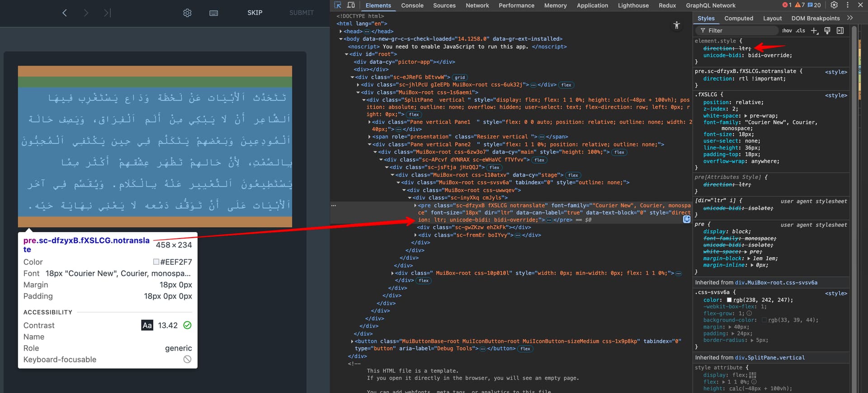Screen dimensions: 868x393
Task: Click the accessibility figure icon in Elements panel
Action: click(x=676, y=25)
